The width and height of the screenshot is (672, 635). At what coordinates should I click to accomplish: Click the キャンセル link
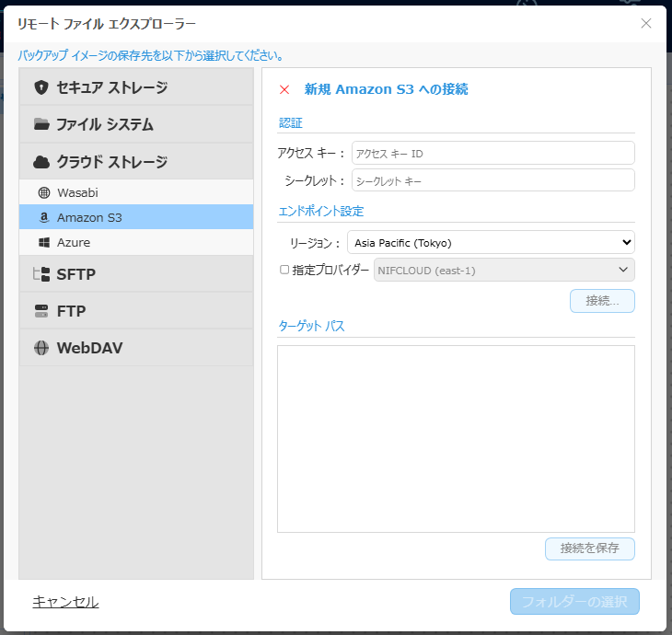pos(65,602)
